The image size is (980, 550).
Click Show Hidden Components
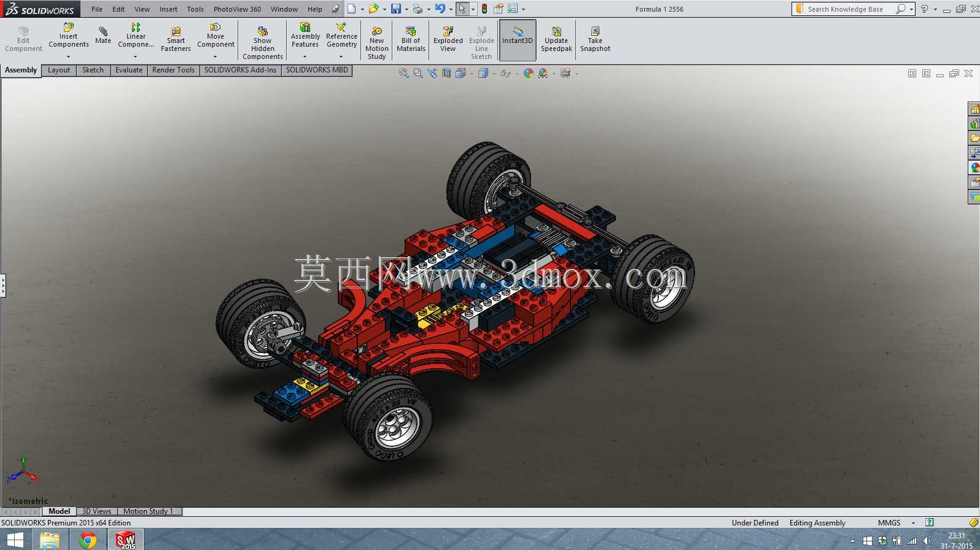click(x=263, y=43)
